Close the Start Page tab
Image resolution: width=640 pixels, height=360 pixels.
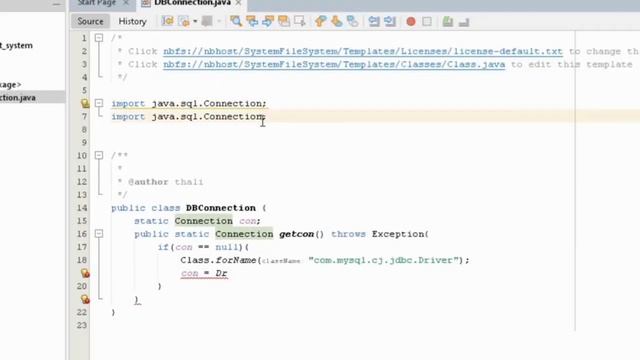(x=126, y=3)
